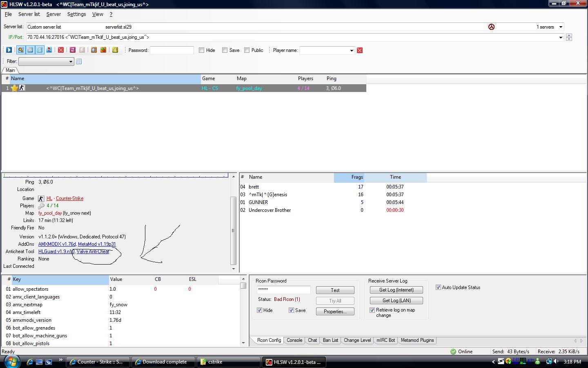Click the Half-Life lambda icon in server list bar
Image resolution: width=588 pixels, height=368 pixels.
tap(491, 27)
